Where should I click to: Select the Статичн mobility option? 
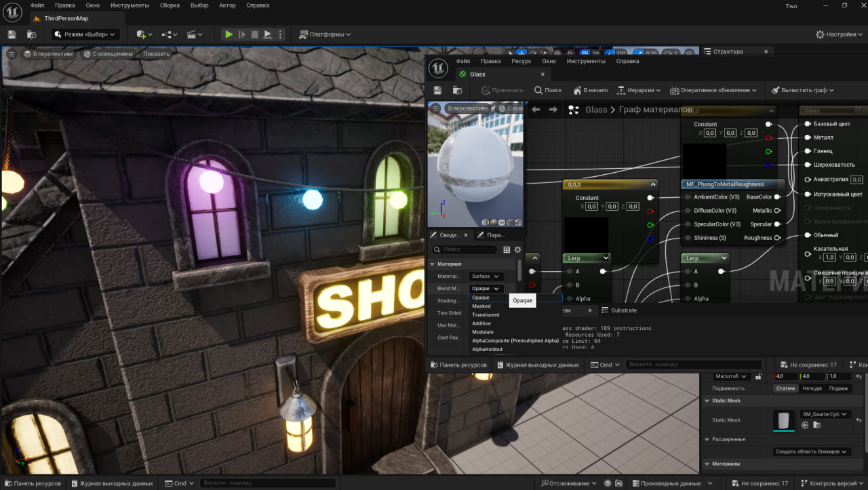[x=785, y=388]
